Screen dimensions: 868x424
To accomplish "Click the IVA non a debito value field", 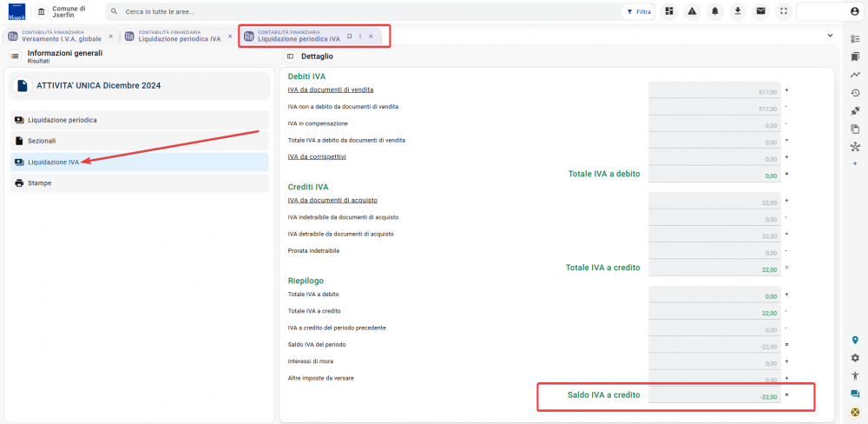I will 714,107.
